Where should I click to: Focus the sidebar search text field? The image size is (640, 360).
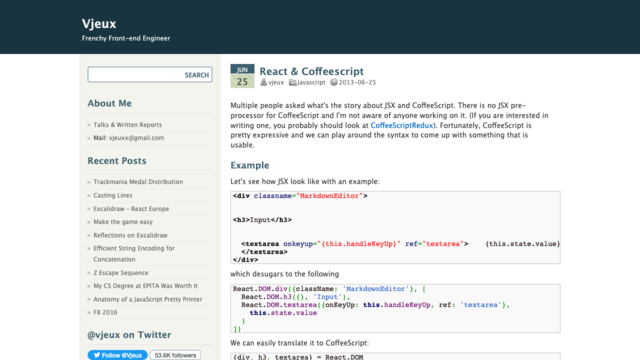(135, 75)
